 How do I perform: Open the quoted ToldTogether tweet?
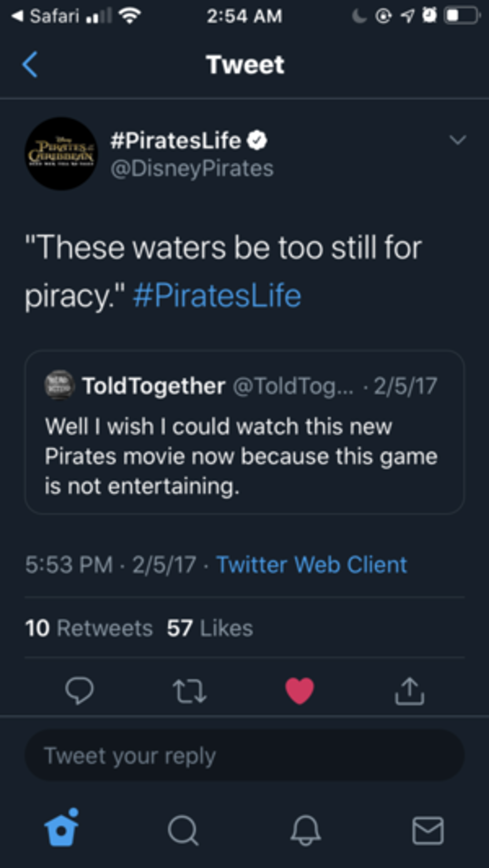(x=244, y=432)
